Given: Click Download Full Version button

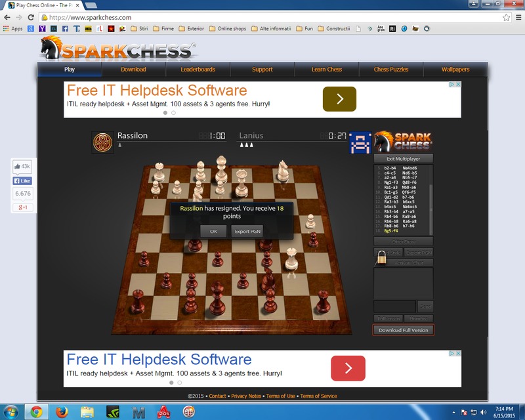Looking at the screenshot, I should [x=403, y=330].
